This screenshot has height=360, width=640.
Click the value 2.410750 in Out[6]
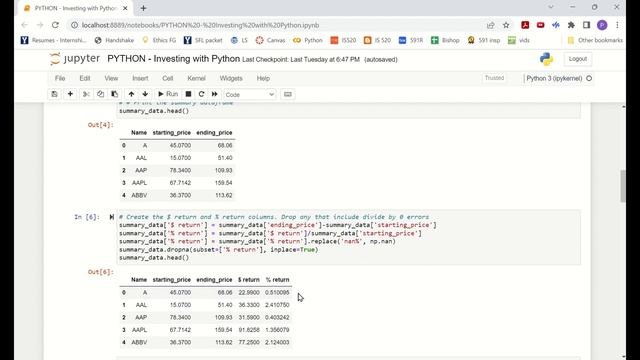(277, 305)
